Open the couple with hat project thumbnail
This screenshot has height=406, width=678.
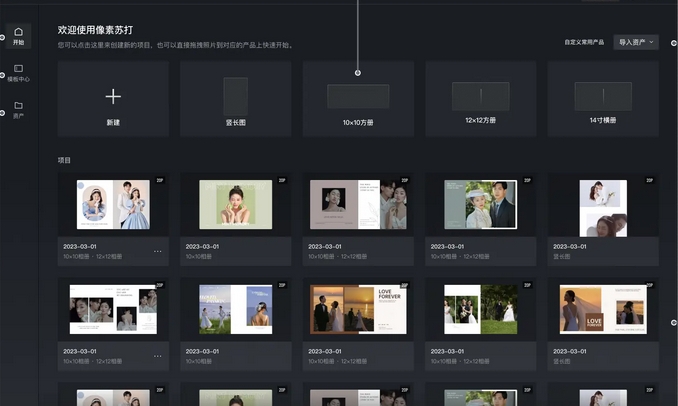(x=480, y=204)
